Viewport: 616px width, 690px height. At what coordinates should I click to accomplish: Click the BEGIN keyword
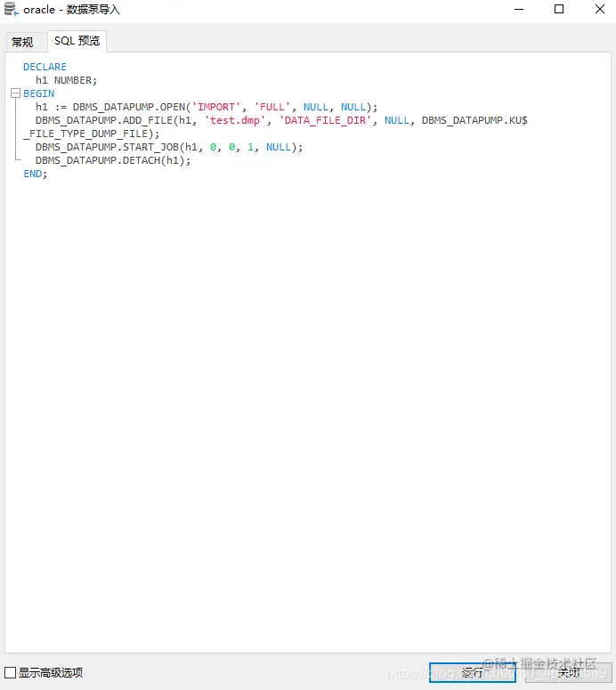38,93
